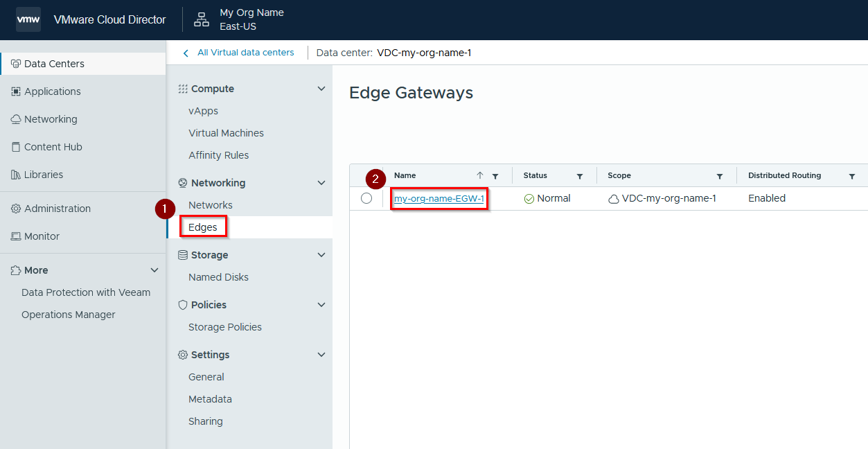Click the More section heading
The height and width of the screenshot is (449, 868).
36,270
